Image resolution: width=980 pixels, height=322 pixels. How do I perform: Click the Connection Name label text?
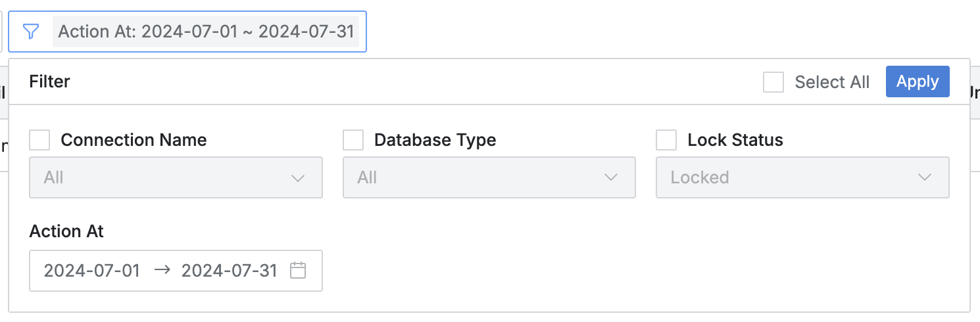[x=134, y=140]
